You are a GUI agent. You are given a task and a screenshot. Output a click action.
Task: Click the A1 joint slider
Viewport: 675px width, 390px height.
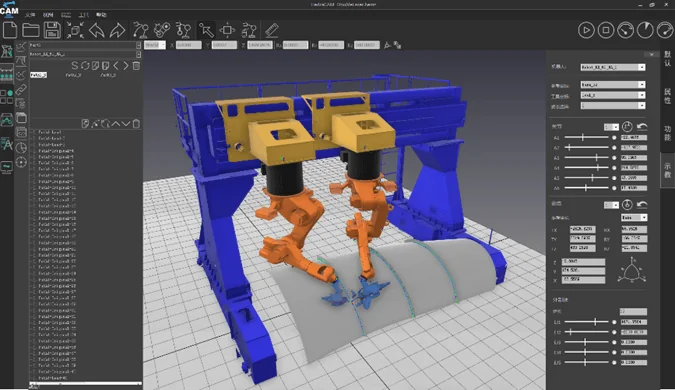click(x=586, y=138)
